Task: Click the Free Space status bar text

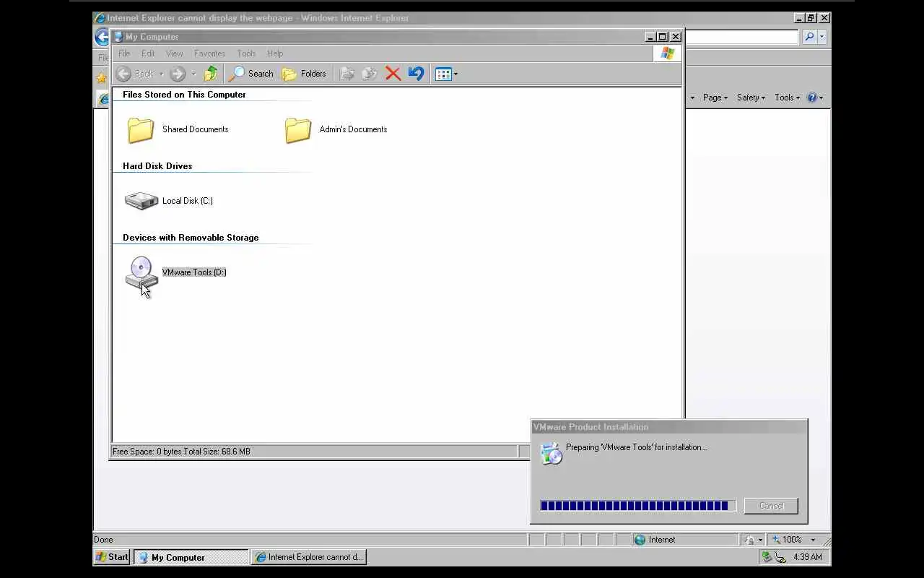Action: tap(181, 452)
